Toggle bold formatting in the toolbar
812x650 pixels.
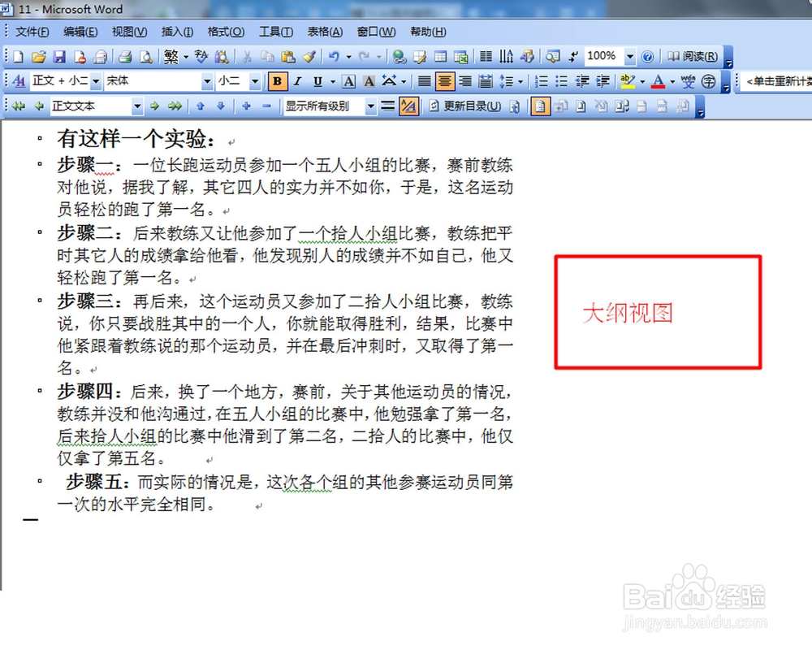coord(276,81)
